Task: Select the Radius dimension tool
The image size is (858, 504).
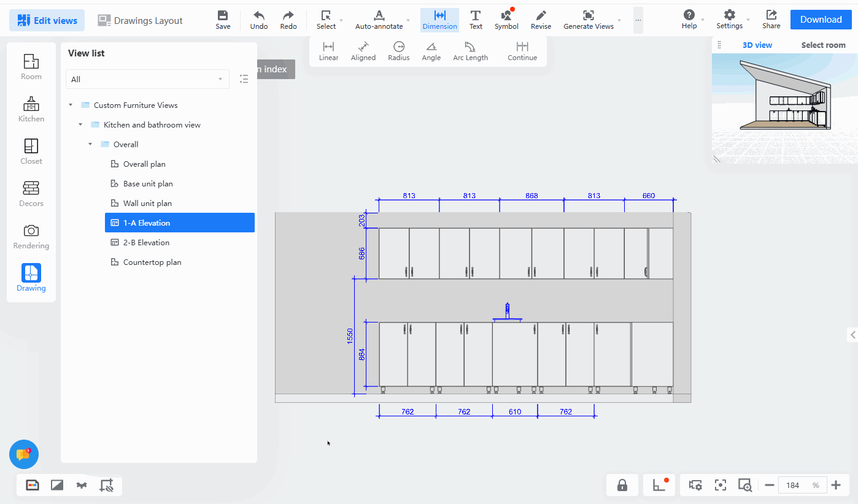Action: pyautogui.click(x=398, y=51)
